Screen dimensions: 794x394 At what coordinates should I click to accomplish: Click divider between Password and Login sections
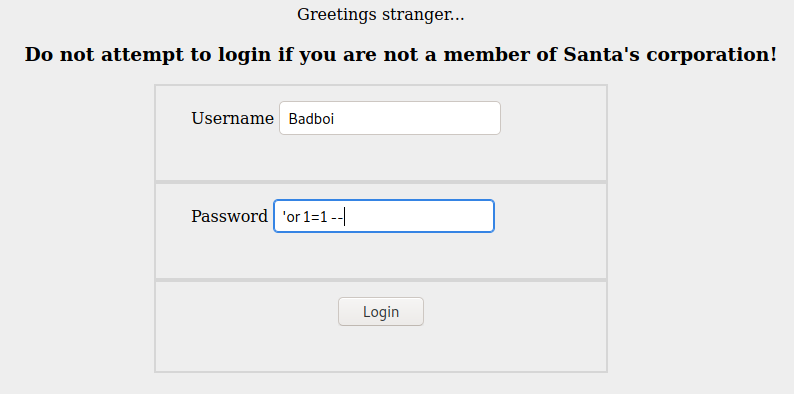pyautogui.click(x=381, y=280)
